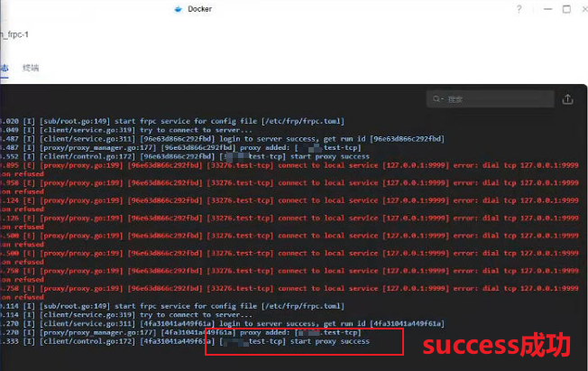Click the magnifier icon in the log search box
The height and width of the screenshot is (371, 588).
click(436, 98)
